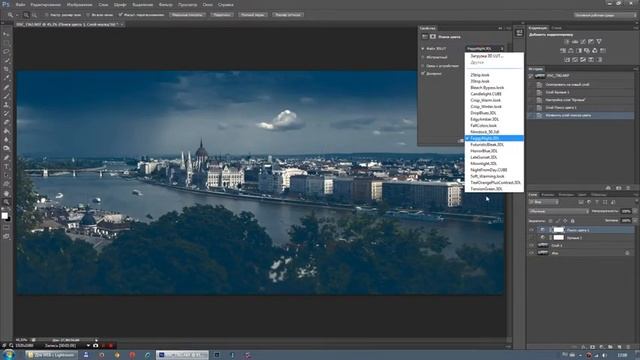The height and width of the screenshot is (360, 640).
Task: Open the 3DLUT file dropdown showing FoggyNight.3DL
Action: (x=485, y=49)
